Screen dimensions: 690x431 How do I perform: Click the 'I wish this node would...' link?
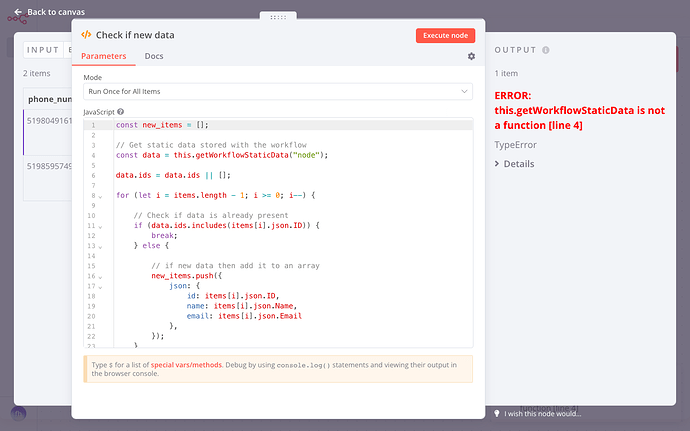(x=543, y=413)
